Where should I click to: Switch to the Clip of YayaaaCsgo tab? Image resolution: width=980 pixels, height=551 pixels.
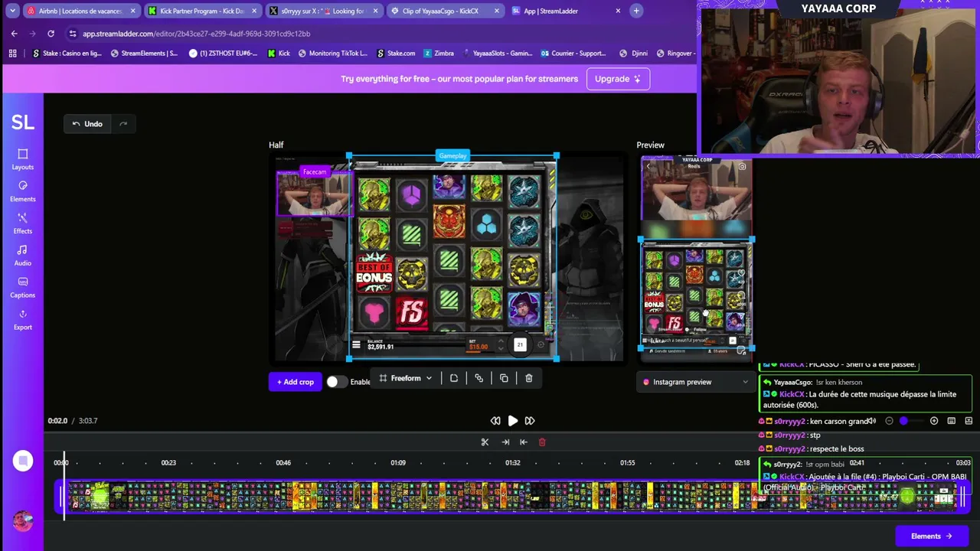[444, 11]
